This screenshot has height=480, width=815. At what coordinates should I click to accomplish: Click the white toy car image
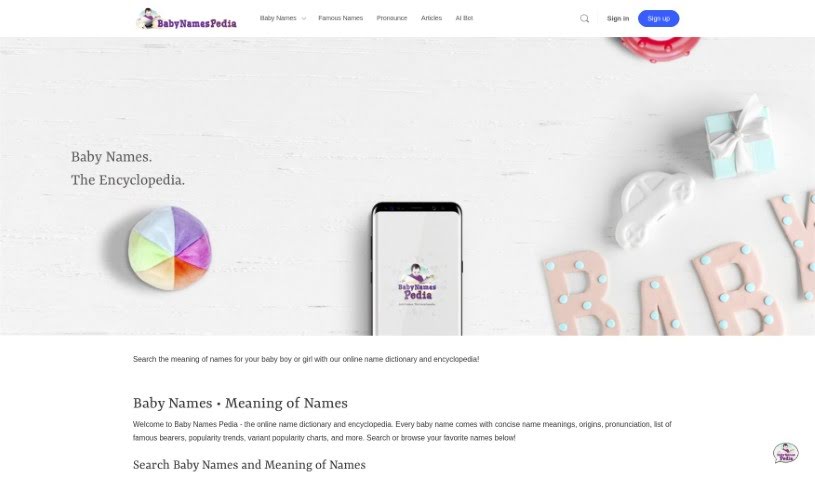(654, 209)
